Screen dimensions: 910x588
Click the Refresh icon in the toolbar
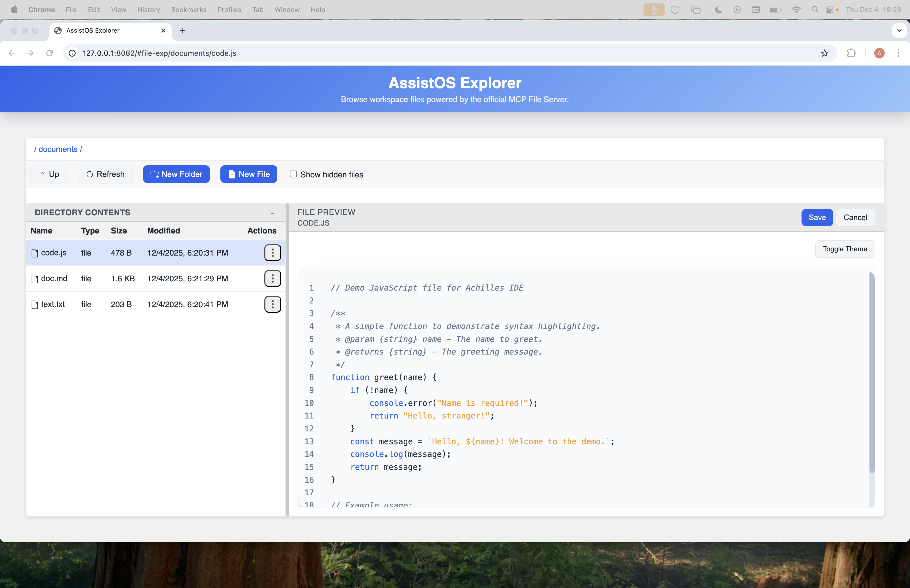[90, 174]
